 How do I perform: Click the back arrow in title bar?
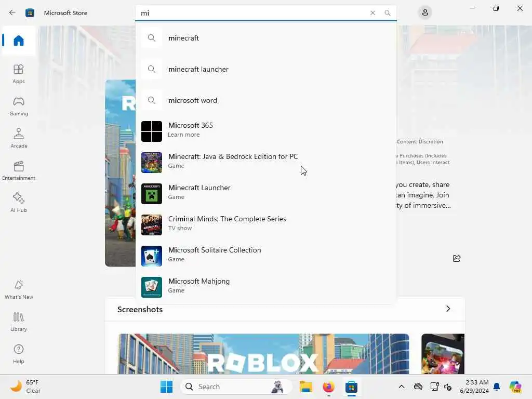pyautogui.click(x=12, y=13)
